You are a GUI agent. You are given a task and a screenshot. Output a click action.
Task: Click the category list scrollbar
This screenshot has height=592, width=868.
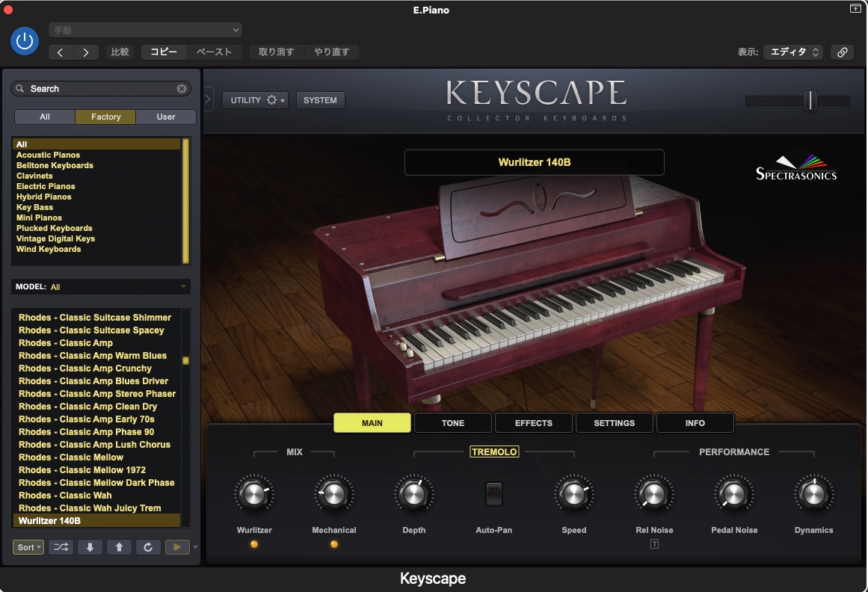(x=186, y=201)
